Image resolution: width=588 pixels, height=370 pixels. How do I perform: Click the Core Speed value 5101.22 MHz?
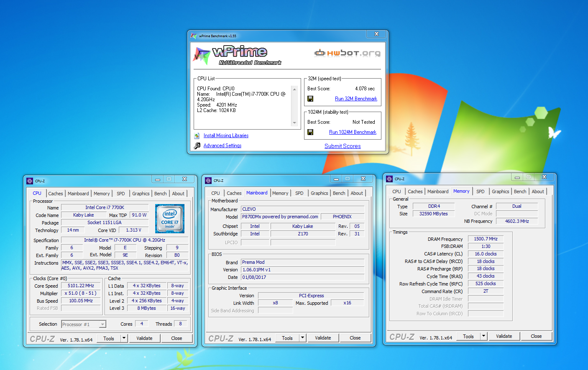pos(81,286)
